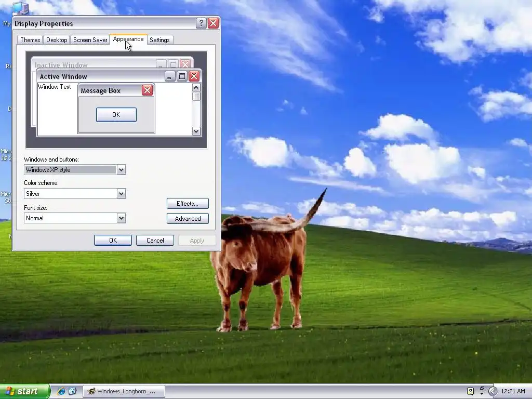This screenshot has width=532, height=399.
Task: Go to the Settings tab
Action: [x=159, y=40]
